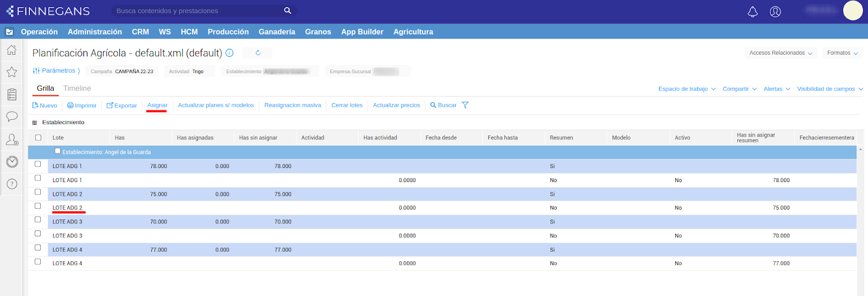Screen dimensions: 868x296
Task: Click the clipboard icon in sidebar
Action: (x=11, y=94)
